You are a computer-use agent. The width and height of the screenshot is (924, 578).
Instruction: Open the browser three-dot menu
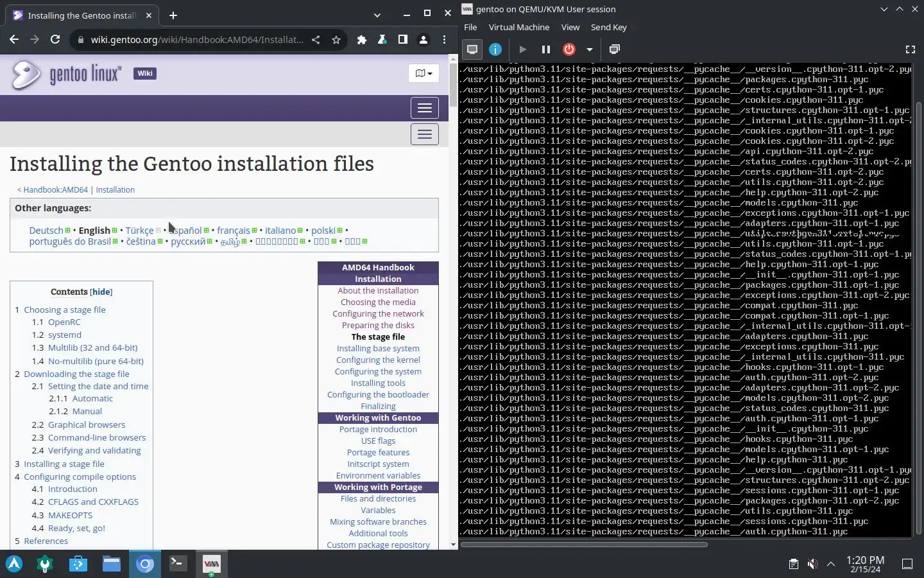(x=444, y=40)
